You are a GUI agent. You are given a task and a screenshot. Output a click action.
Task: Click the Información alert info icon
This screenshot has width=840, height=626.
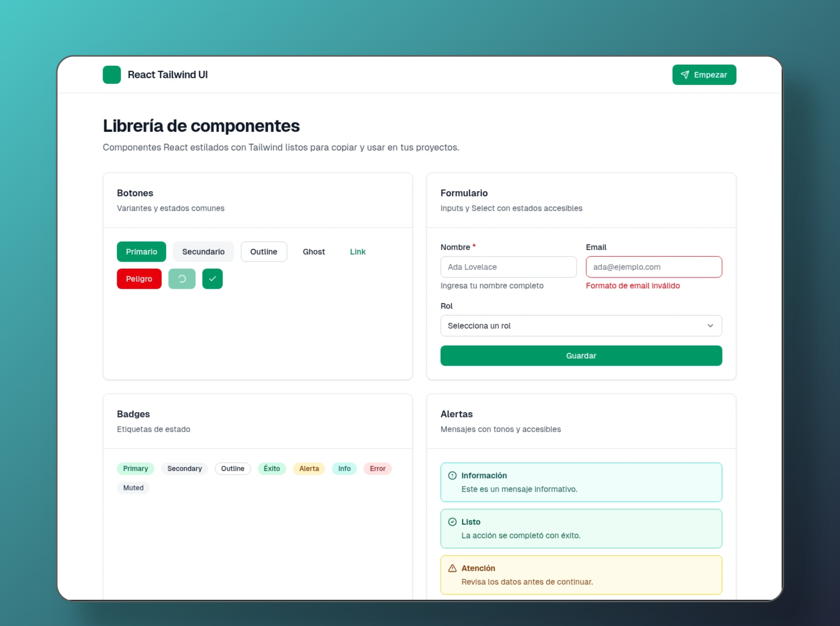452,475
